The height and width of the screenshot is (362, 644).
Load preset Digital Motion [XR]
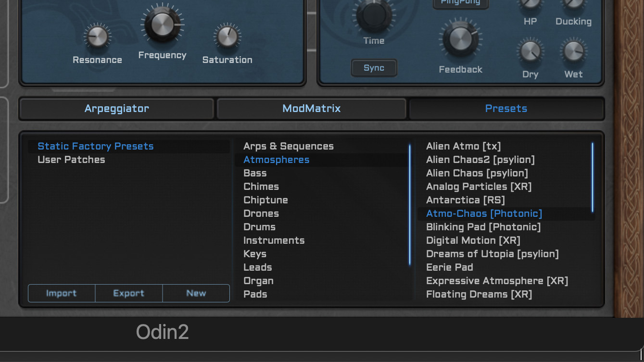[504, 240]
